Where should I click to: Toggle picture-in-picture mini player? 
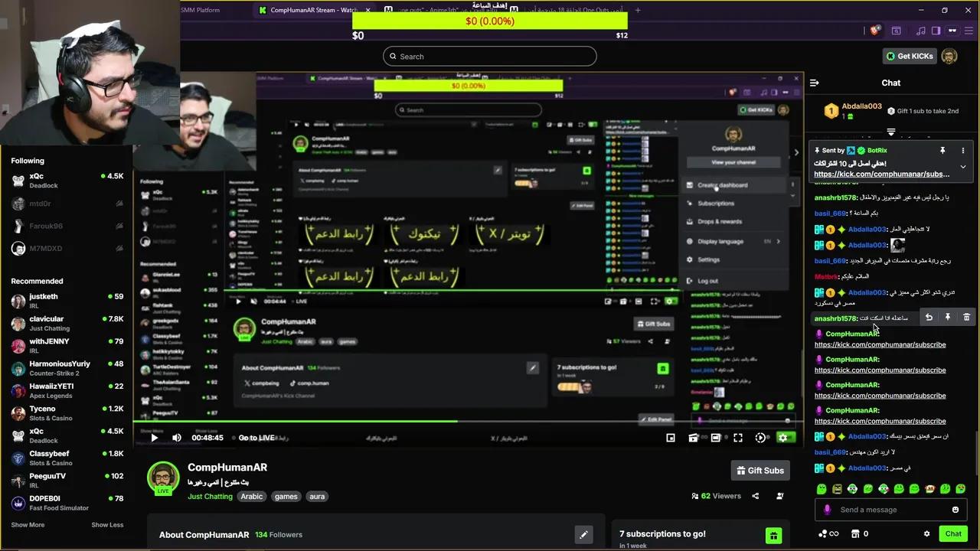[671, 438]
